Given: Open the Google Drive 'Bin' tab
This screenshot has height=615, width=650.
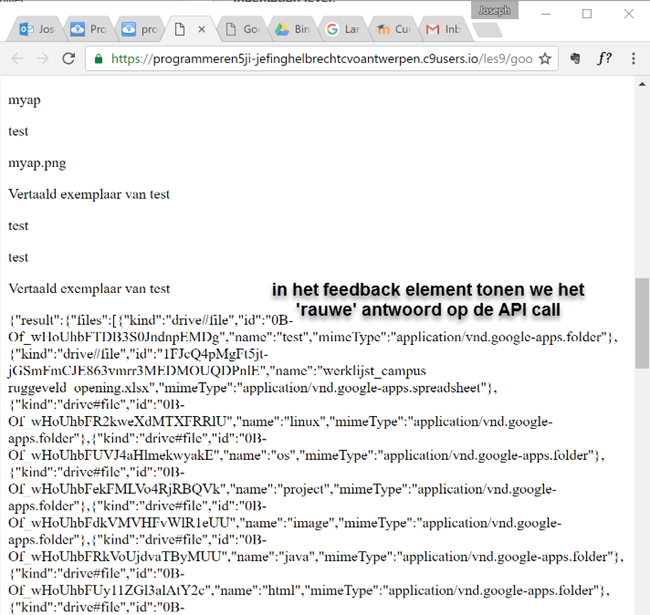Looking at the screenshot, I should (293, 29).
